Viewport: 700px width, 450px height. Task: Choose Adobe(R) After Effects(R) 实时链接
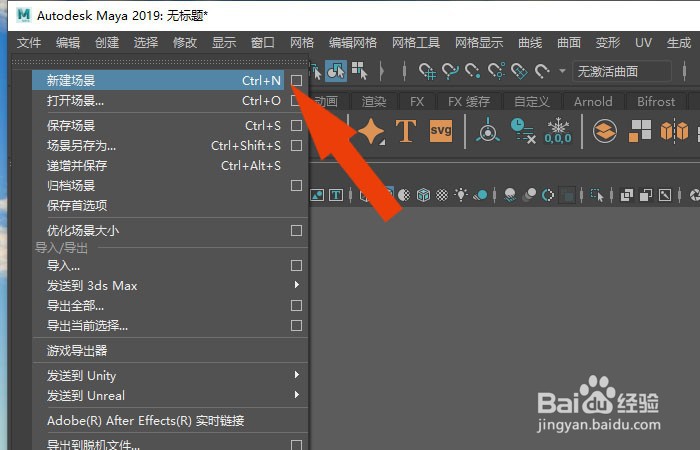pos(170,421)
